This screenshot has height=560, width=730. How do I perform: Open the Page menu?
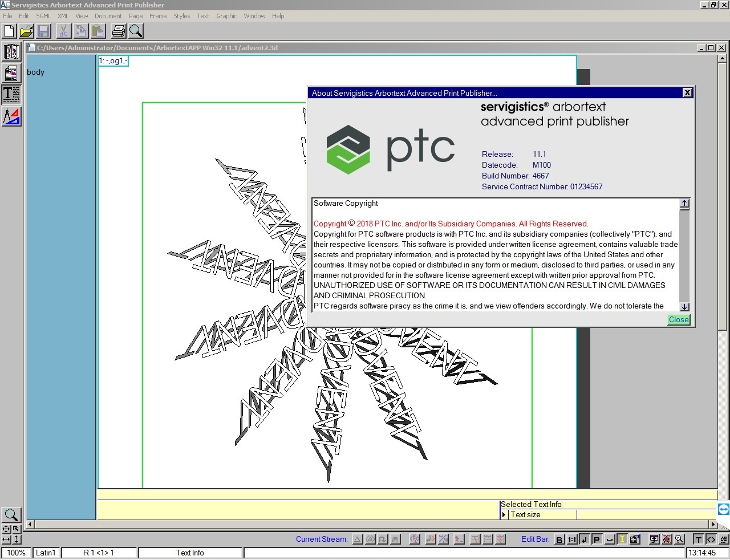[x=136, y=16]
